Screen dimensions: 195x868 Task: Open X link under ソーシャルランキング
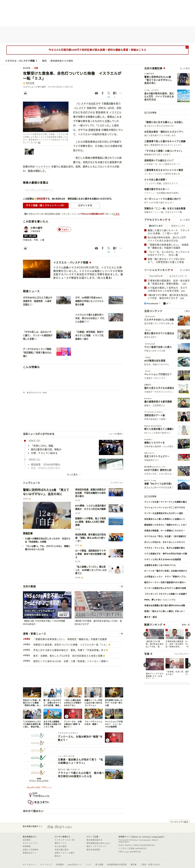pos(167,304)
